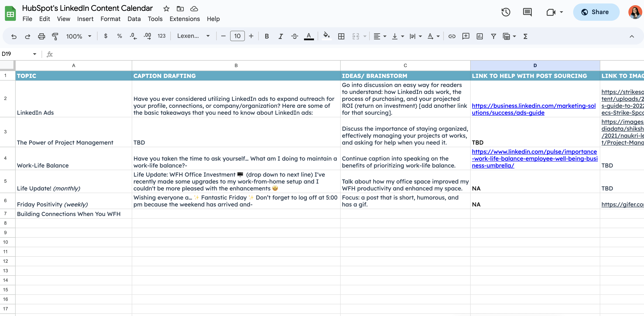Increase decimal places icon
Image resolution: width=644 pixels, height=316 pixels.
point(147,36)
